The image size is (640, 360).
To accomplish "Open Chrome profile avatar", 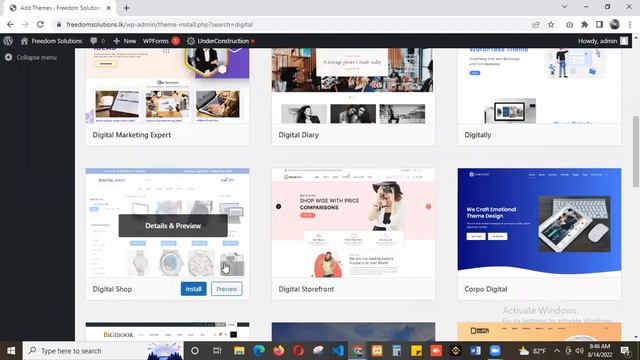I will click(x=615, y=24).
